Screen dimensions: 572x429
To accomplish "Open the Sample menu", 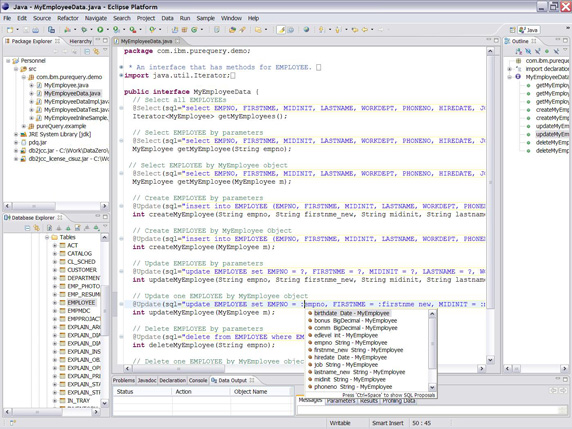I will click(x=206, y=18).
